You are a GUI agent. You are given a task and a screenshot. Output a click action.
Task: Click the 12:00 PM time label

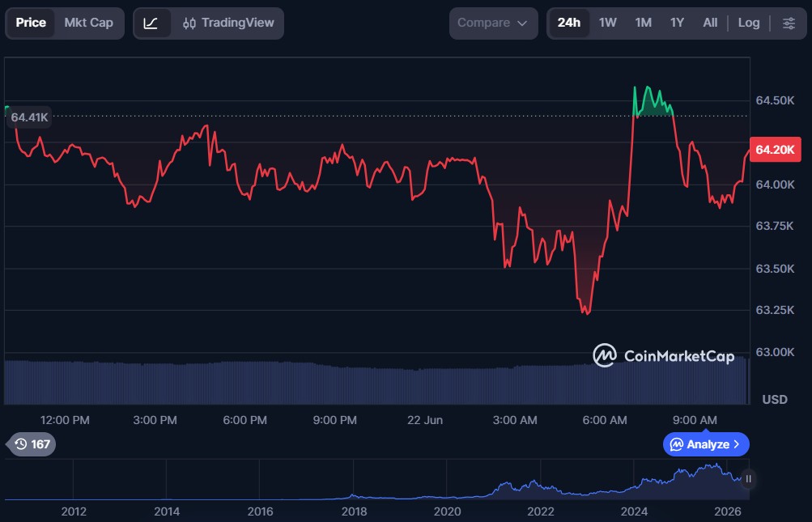[65, 420]
